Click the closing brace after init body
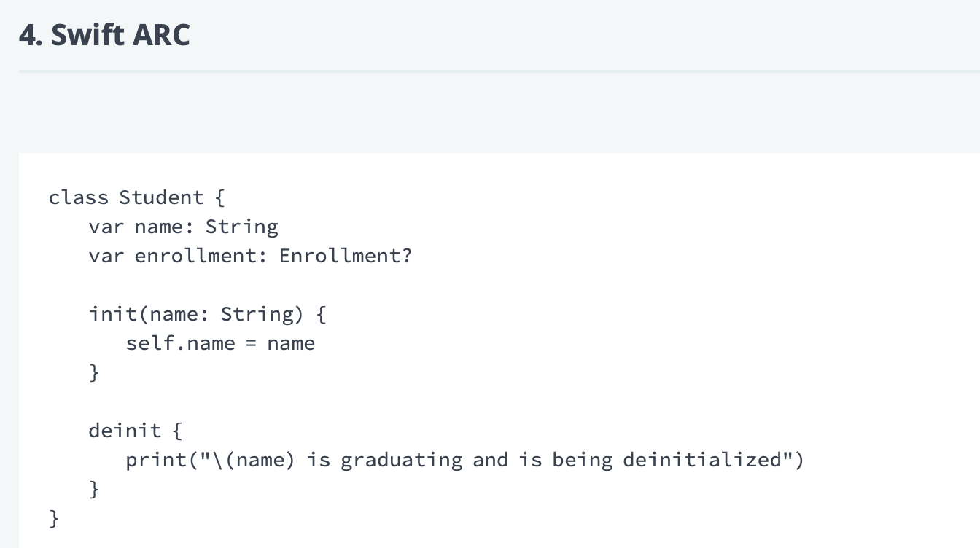 [x=93, y=372]
